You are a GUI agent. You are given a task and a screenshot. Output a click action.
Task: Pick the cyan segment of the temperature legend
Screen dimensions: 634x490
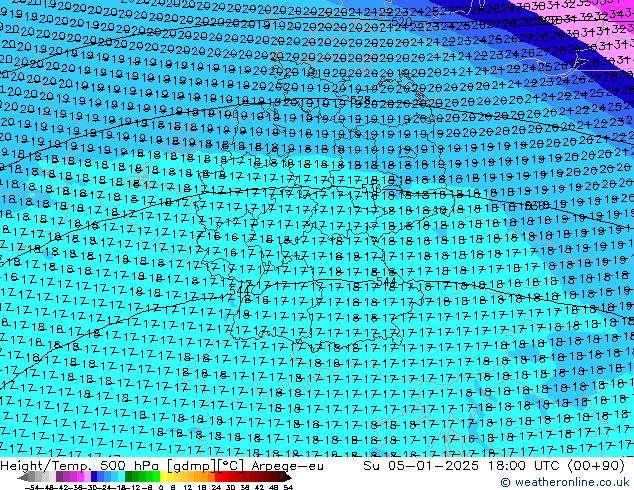121,477
